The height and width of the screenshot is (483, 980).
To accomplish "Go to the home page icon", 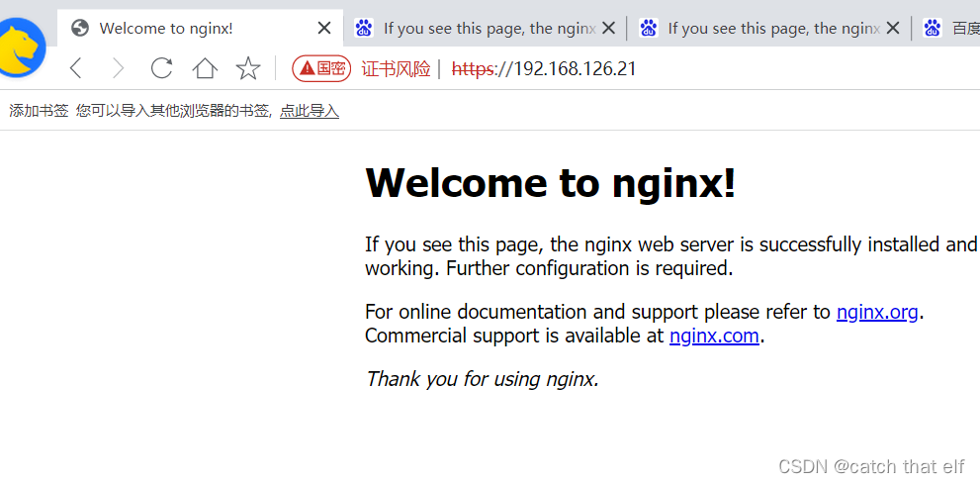I will click(x=205, y=67).
